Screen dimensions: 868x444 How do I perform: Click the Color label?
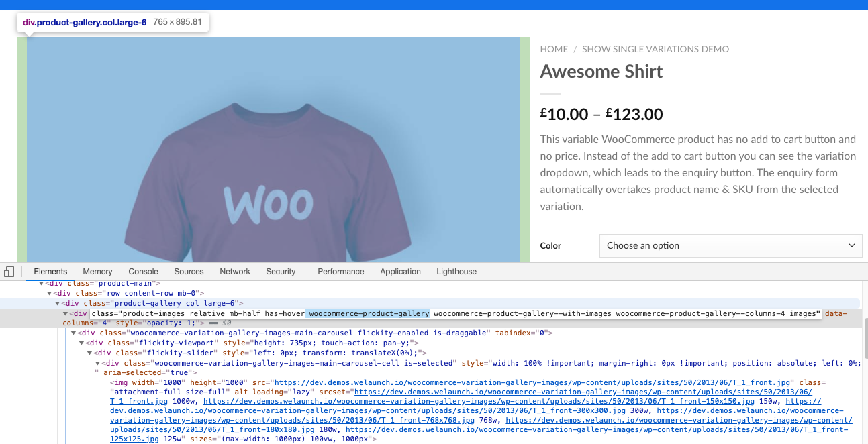(550, 246)
